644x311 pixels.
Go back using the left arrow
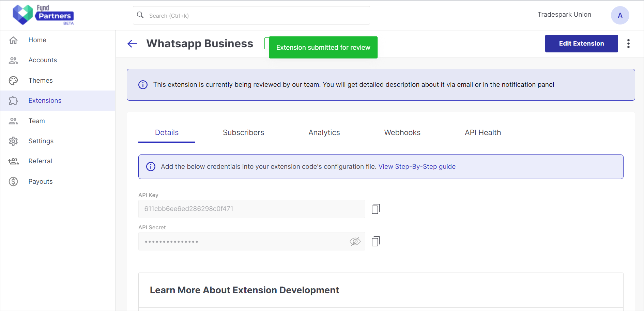coord(132,44)
